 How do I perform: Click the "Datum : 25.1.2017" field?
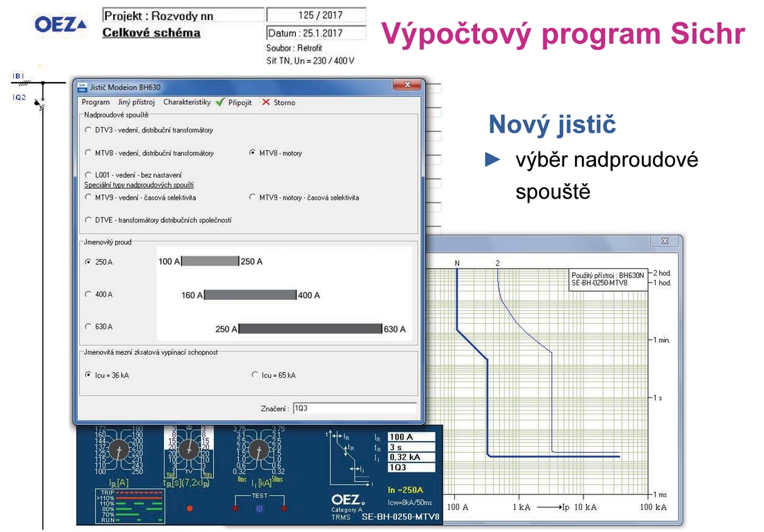coord(316,33)
